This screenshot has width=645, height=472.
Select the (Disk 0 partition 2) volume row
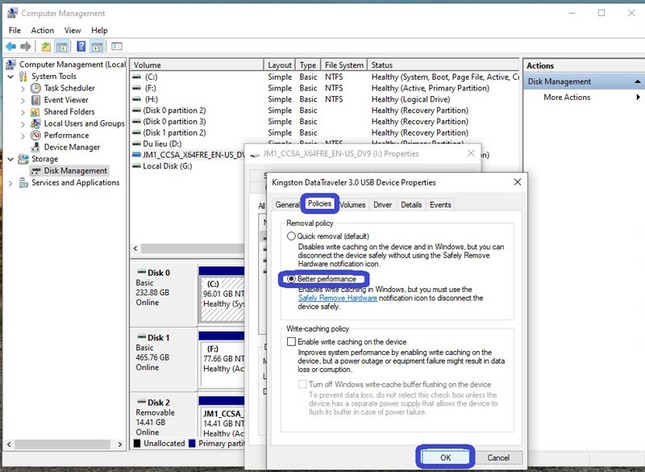[x=174, y=110]
